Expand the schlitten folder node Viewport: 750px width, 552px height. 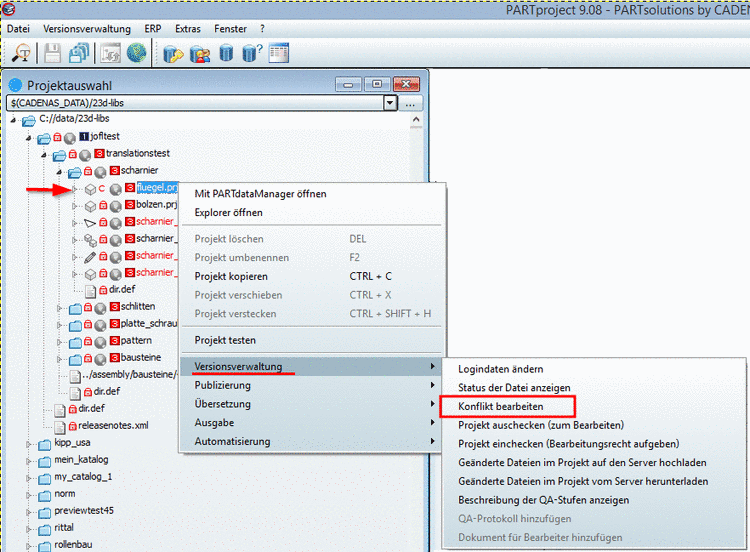pos(59,308)
